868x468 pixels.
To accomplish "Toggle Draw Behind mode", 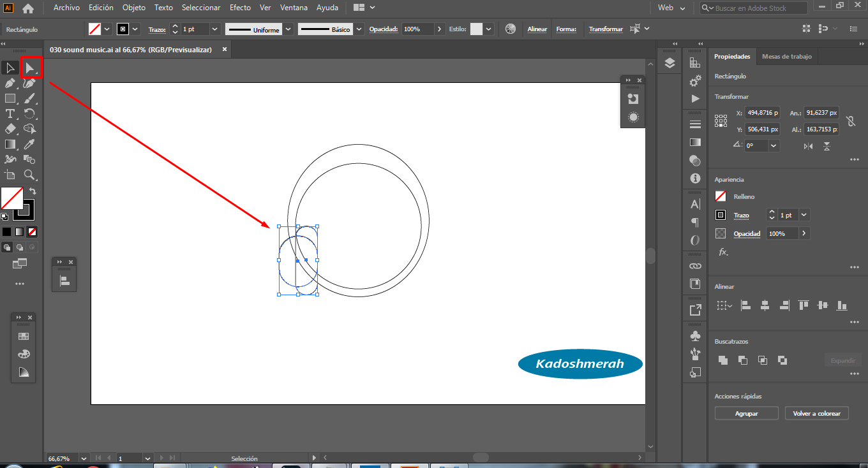I will pos(20,247).
